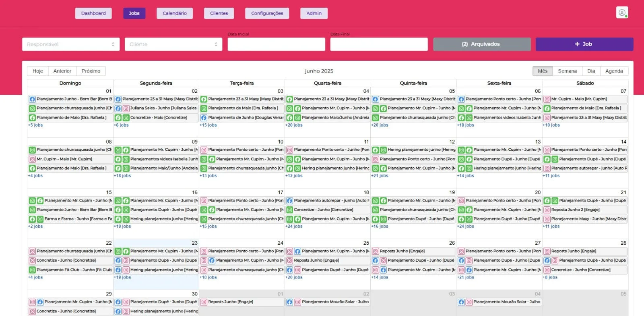Open job "Planejamento 23 a 31 Maxy" on day 07
The height and width of the screenshot is (316, 644).
click(585, 118)
